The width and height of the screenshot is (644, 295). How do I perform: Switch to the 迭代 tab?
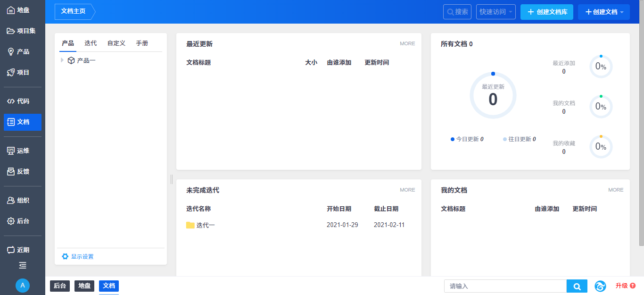pyautogui.click(x=91, y=43)
